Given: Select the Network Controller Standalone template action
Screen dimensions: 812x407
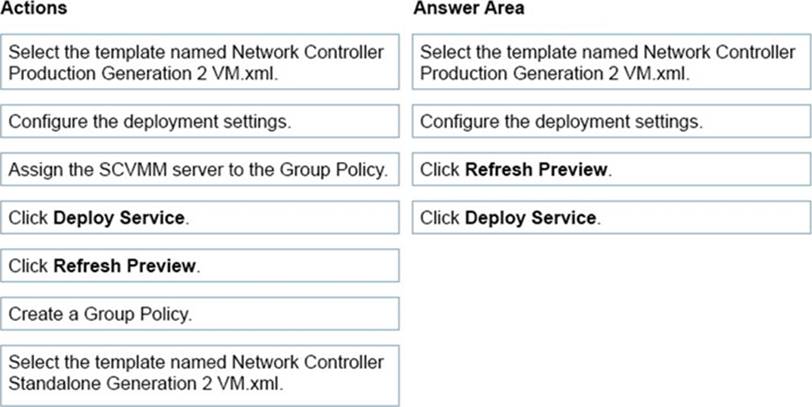Looking at the screenshot, I should point(199,374).
